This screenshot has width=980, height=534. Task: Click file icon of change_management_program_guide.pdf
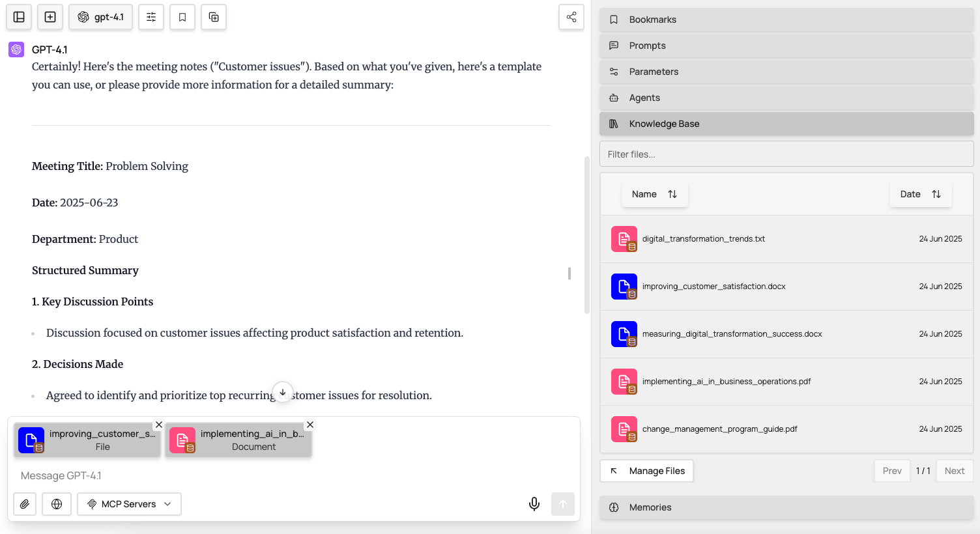[624, 429]
